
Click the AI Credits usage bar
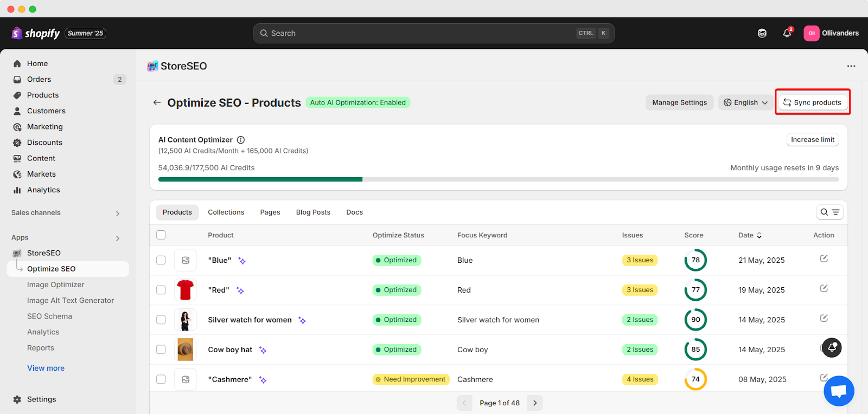click(x=499, y=179)
